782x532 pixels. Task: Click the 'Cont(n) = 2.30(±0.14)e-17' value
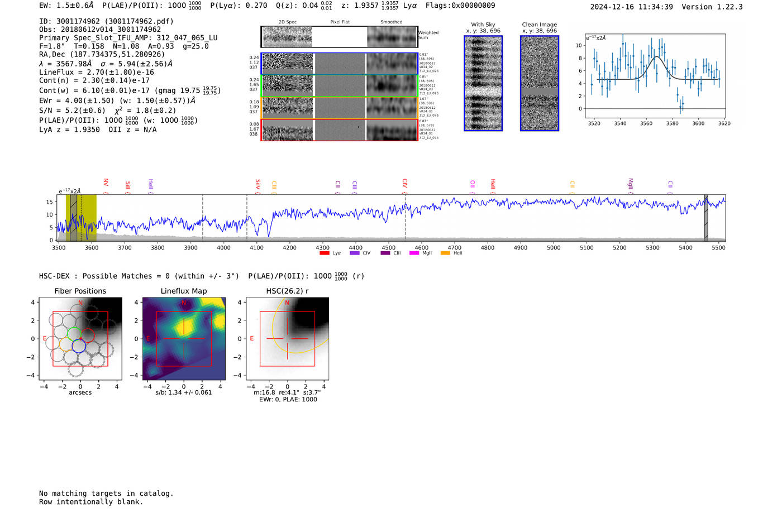94,80
